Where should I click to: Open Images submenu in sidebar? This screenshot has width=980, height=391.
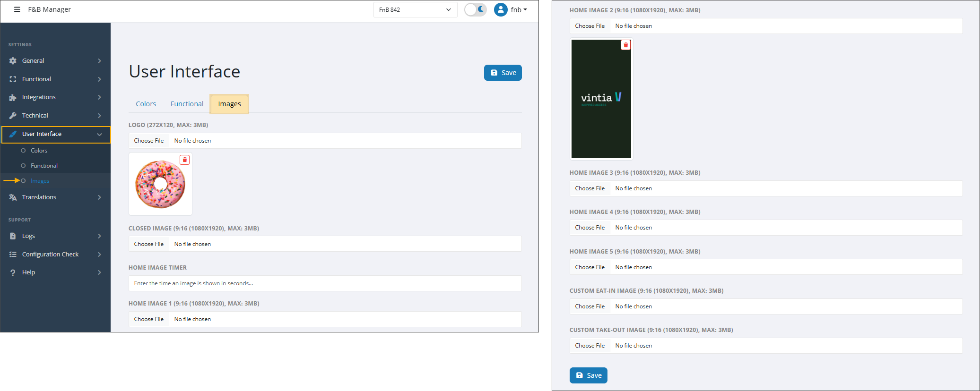coord(40,181)
